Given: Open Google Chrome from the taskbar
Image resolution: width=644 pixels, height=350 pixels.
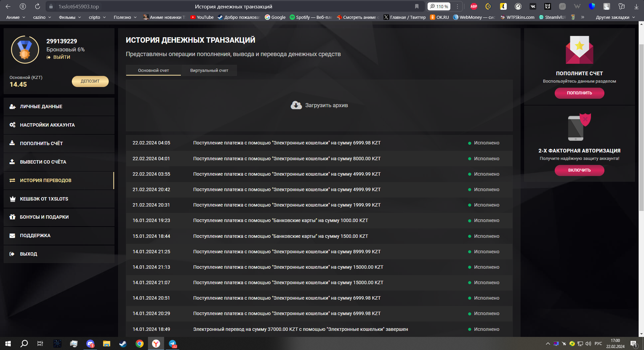Looking at the screenshot, I should coord(140,344).
